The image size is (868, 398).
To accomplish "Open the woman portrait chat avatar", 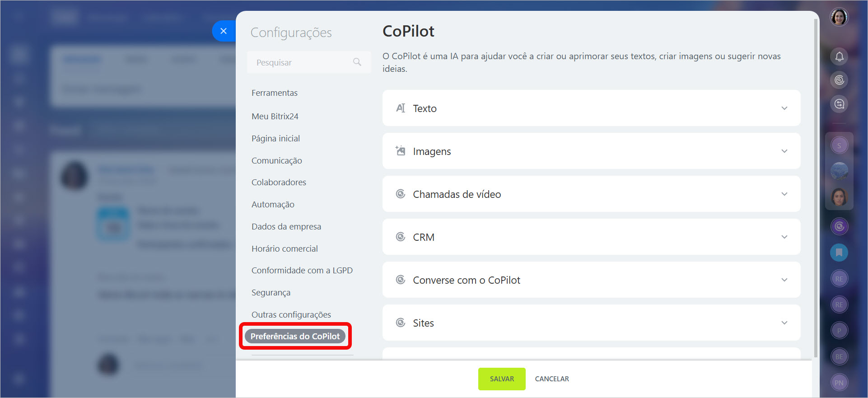I will click(x=839, y=197).
